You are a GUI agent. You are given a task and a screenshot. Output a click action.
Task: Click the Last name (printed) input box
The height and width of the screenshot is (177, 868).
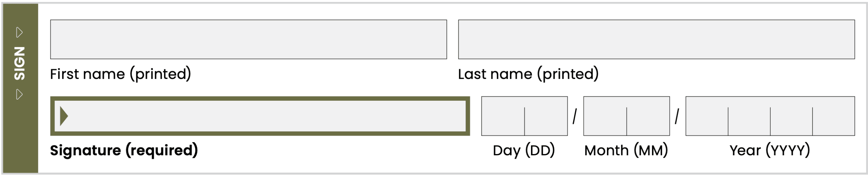click(x=656, y=39)
